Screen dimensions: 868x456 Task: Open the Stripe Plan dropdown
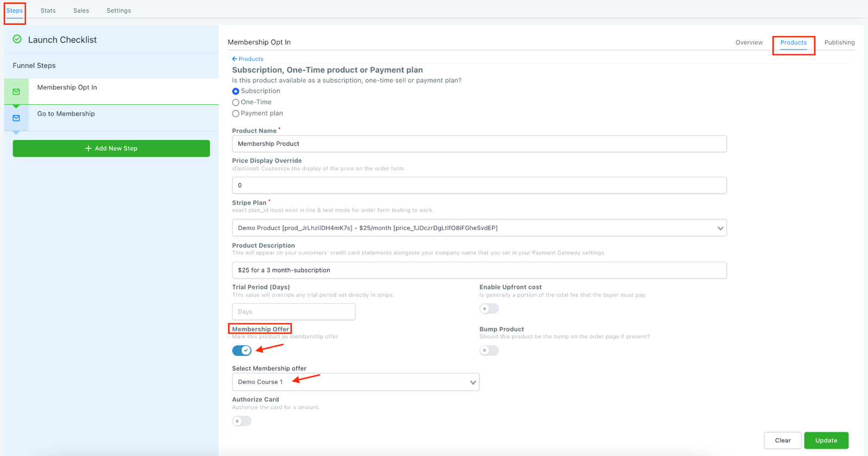coord(479,228)
